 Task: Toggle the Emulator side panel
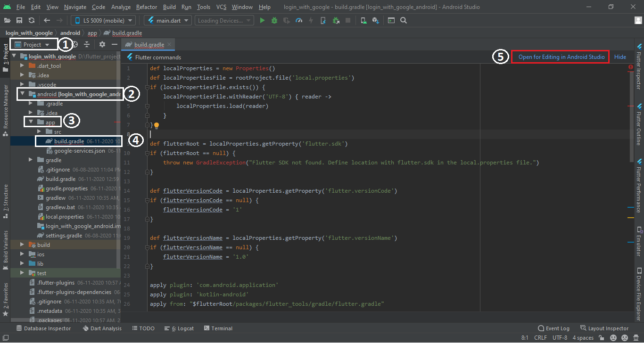[x=639, y=242]
